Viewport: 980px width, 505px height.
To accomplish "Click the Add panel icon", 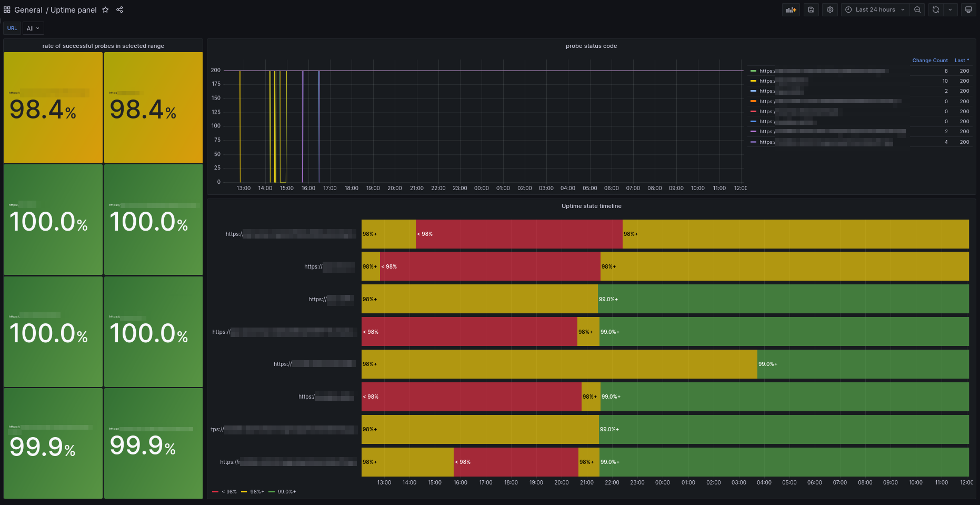I will pos(791,9).
